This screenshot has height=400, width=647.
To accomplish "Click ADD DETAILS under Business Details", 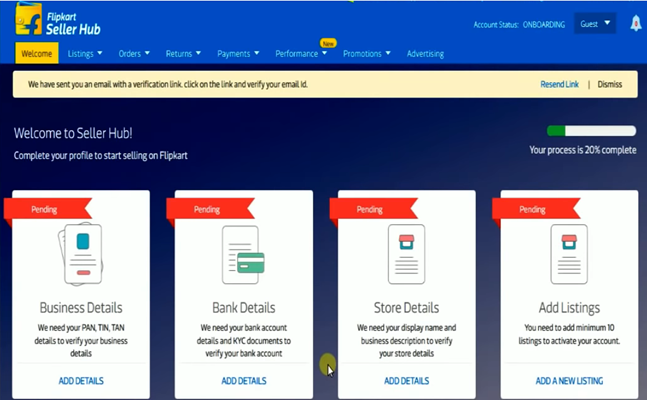I will tap(81, 381).
